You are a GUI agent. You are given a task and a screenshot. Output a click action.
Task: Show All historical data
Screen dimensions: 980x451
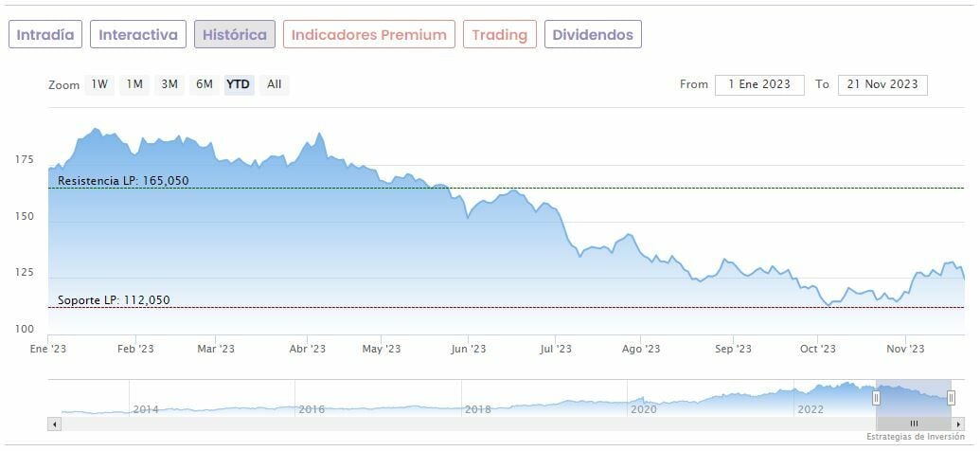[274, 84]
